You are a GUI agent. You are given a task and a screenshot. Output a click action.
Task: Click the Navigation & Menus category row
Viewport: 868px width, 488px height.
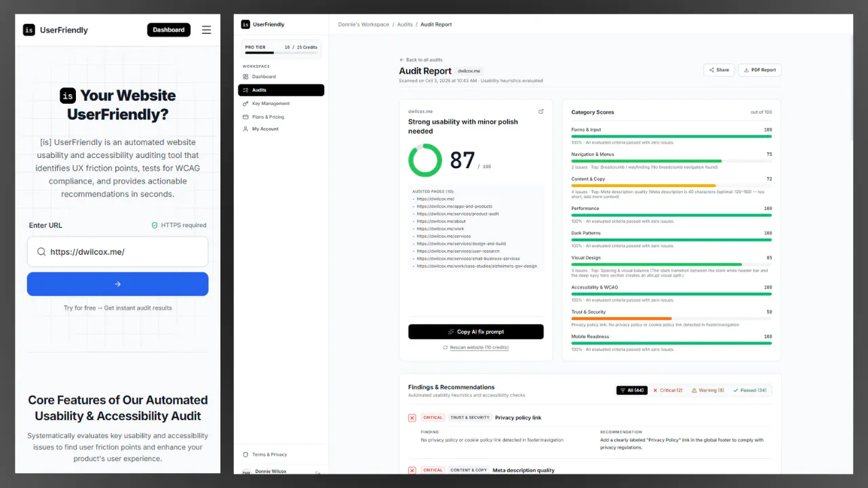[x=671, y=160]
